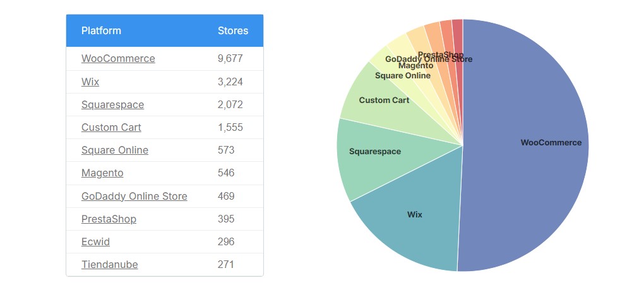Click the Stores column header

[233, 30]
